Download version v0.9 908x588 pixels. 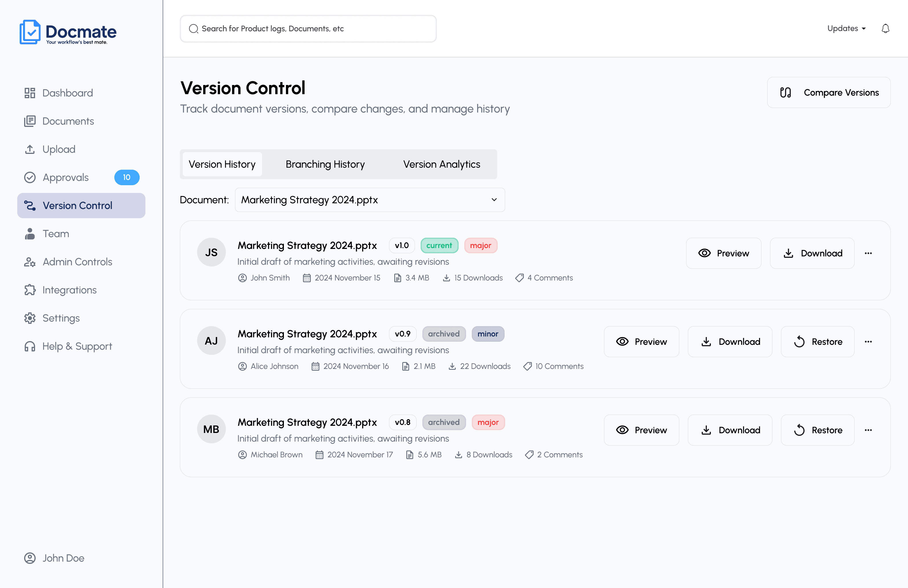(x=730, y=342)
